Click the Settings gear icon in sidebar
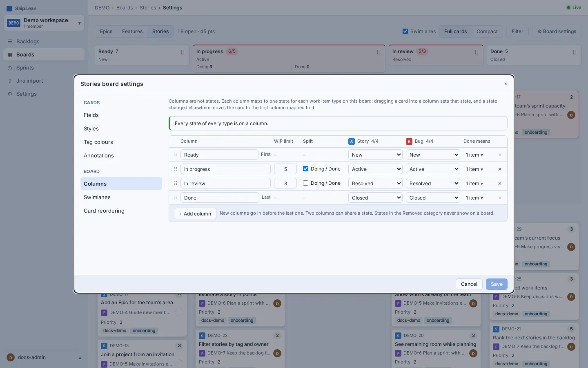Viewport: 588px width, 368px height. pyautogui.click(x=10, y=94)
